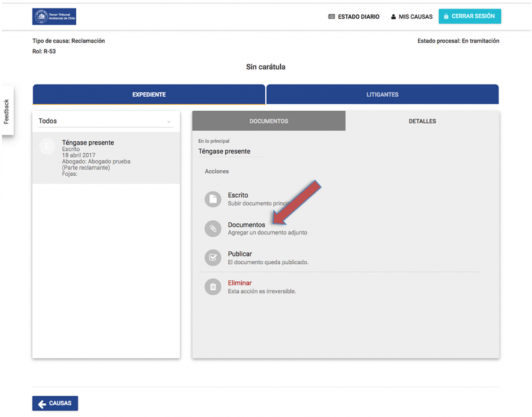Image resolution: width=532 pixels, height=417 pixels.
Task: Click the paperclip icon for Documentos
Action: (x=213, y=228)
